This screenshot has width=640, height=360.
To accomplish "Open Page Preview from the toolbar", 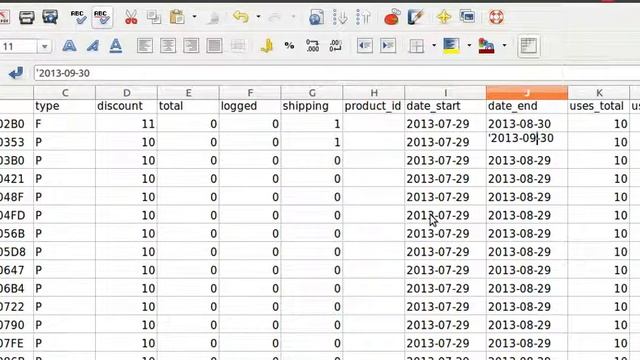I will click(50, 17).
